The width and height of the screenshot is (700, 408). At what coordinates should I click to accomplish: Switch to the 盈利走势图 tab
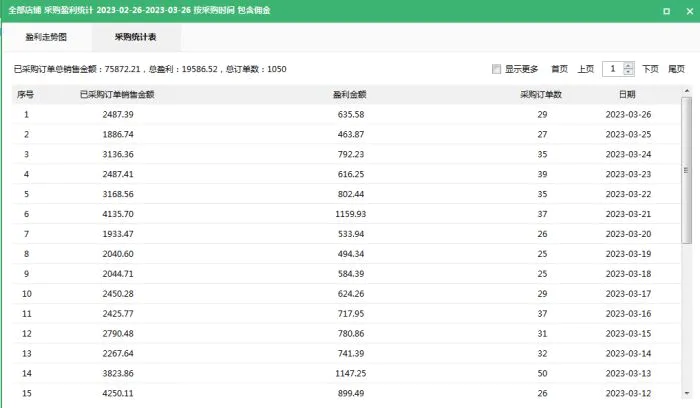pyautogui.click(x=46, y=37)
